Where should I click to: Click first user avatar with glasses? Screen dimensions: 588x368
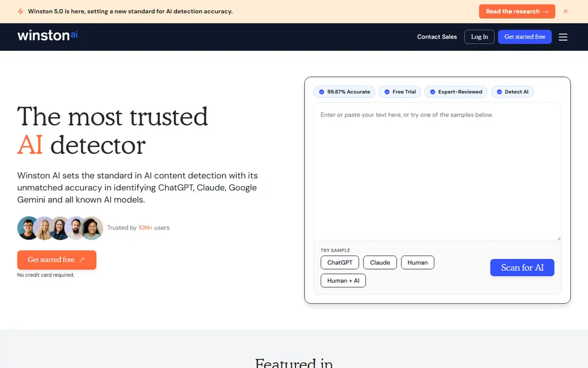[x=28, y=228]
